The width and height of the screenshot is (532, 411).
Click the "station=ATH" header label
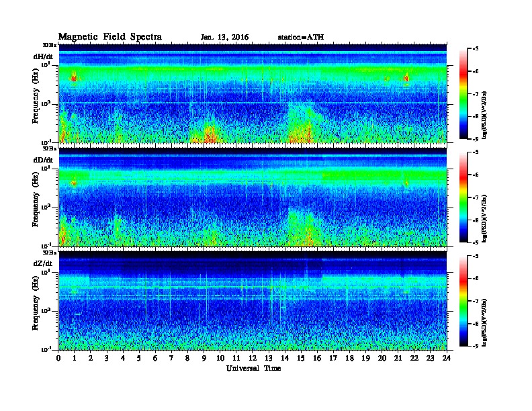point(301,38)
